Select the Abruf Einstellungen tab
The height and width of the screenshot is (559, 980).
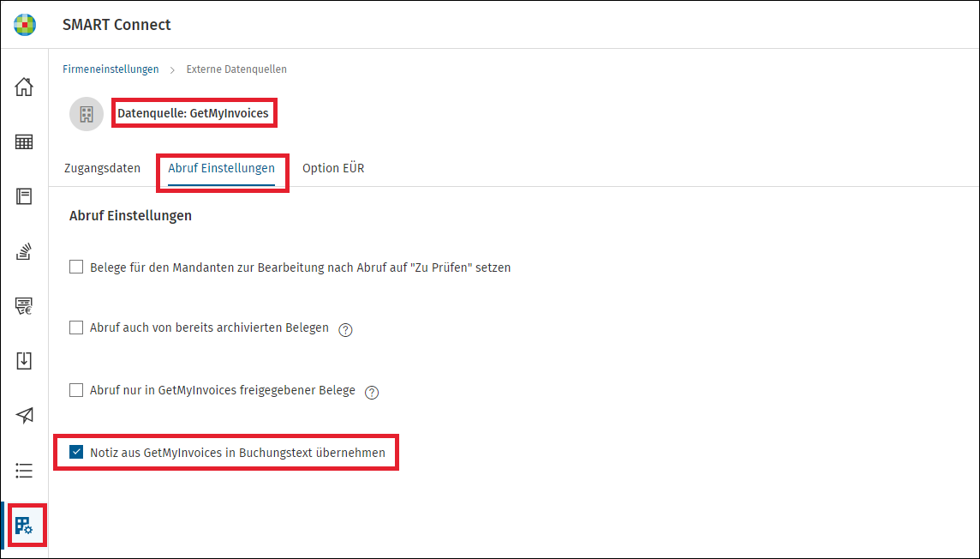[221, 168]
